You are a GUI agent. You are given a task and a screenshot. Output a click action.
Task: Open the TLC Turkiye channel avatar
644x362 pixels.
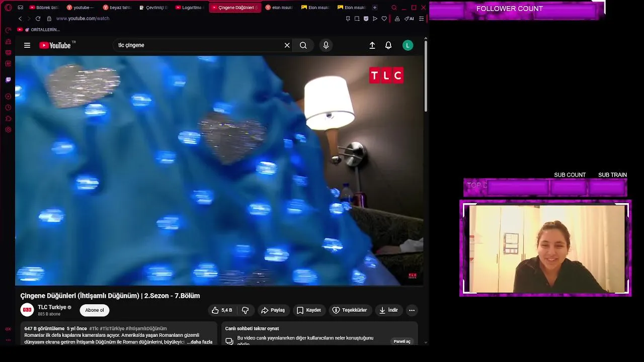pos(27,310)
